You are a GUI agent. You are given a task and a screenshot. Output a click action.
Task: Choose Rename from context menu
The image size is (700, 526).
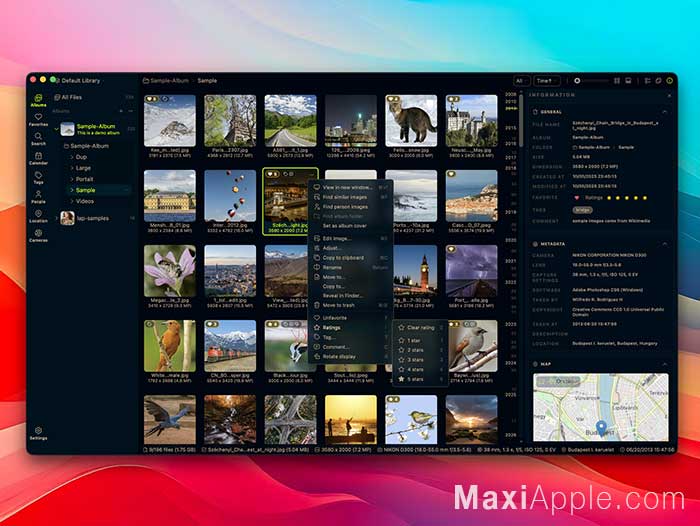(350, 267)
